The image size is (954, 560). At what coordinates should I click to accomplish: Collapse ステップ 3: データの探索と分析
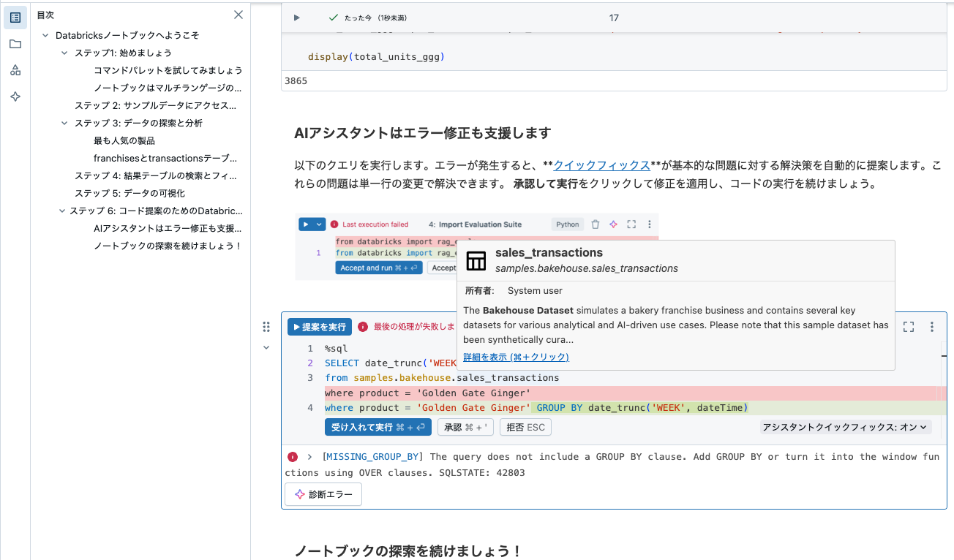pos(64,123)
